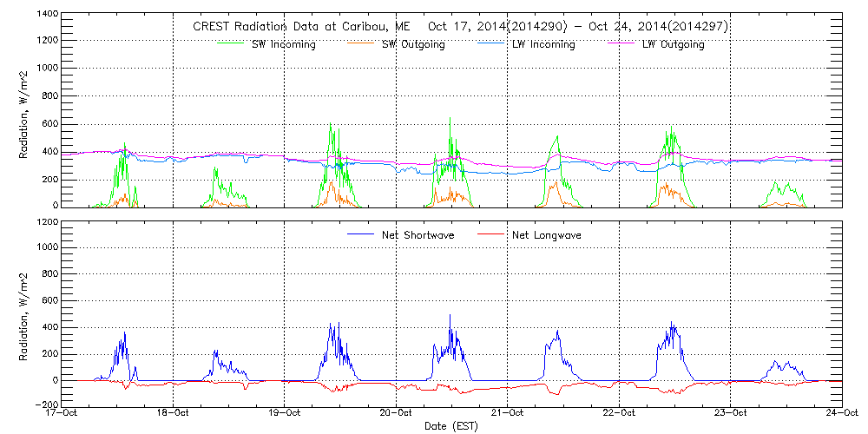Click blue line swatch beside Net Shortwave

click(360, 234)
